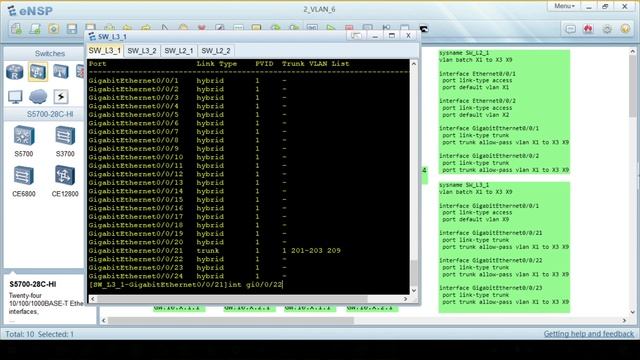Select the WLAN device category

61,72
